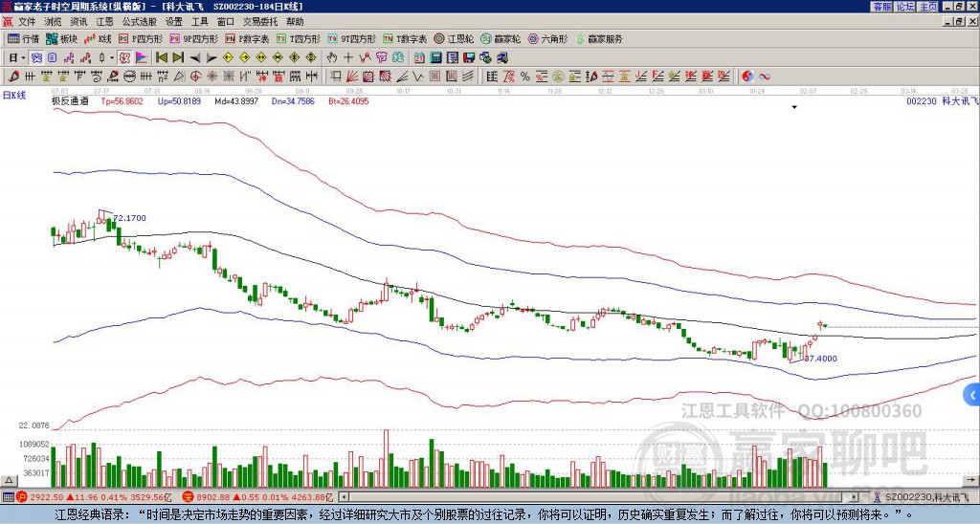Screen dimensions: 980x524
Task: Click the yellow diamond left-arrow icon
Action: [228, 58]
